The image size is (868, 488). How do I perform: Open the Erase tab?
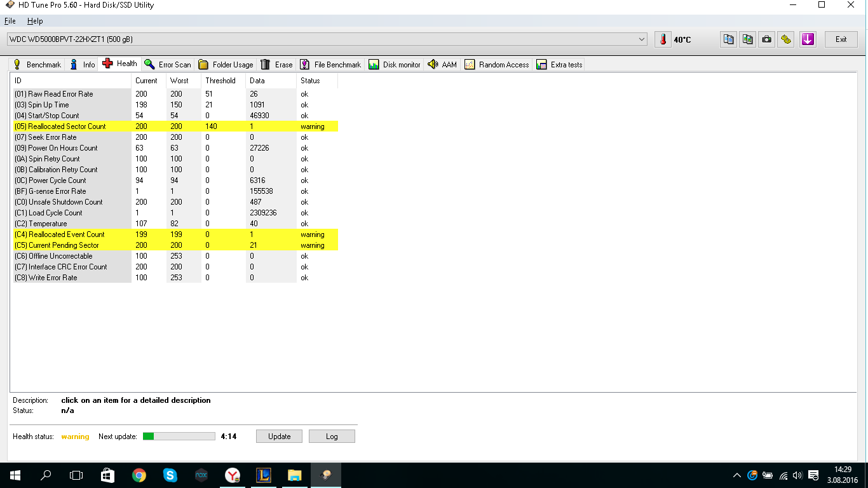[x=276, y=64]
